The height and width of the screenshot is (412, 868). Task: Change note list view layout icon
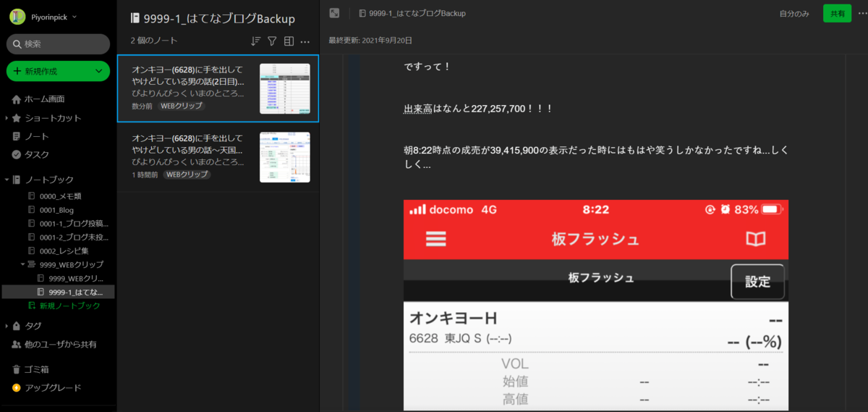pos(289,41)
